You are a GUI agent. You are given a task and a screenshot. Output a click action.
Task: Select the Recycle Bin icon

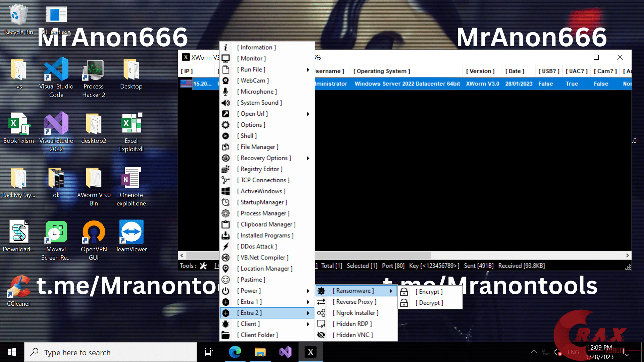coord(18,19)
